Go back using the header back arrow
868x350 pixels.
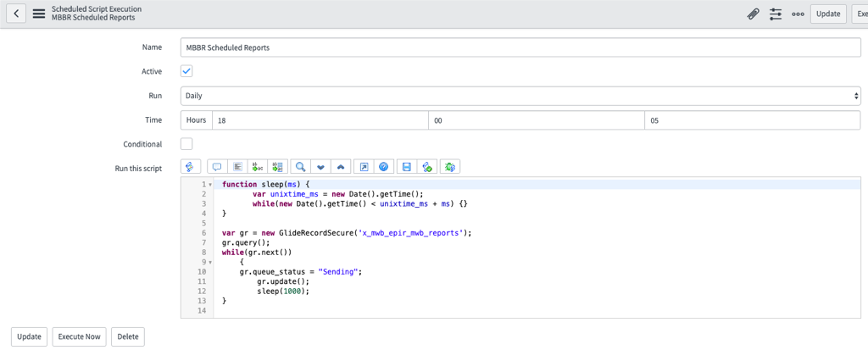point(17,14)
